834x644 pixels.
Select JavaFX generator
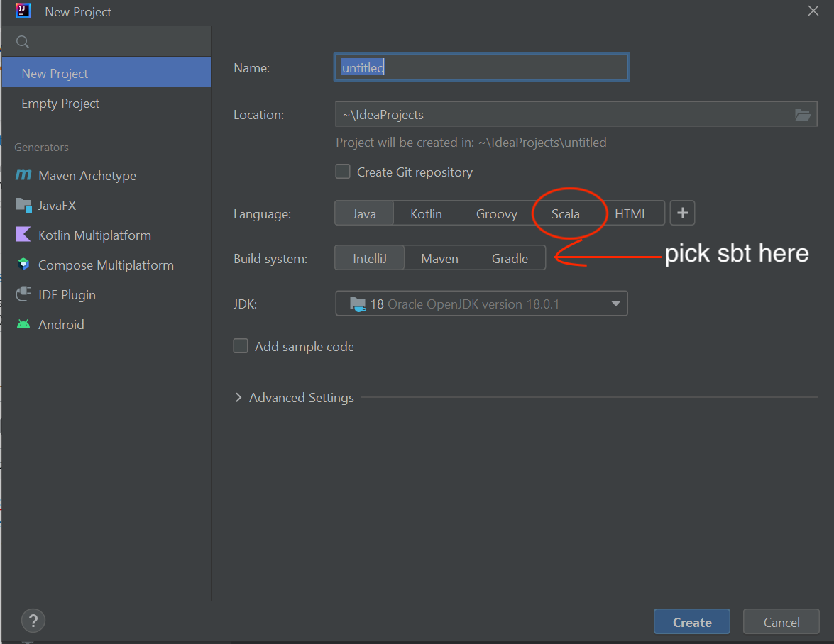106,205
